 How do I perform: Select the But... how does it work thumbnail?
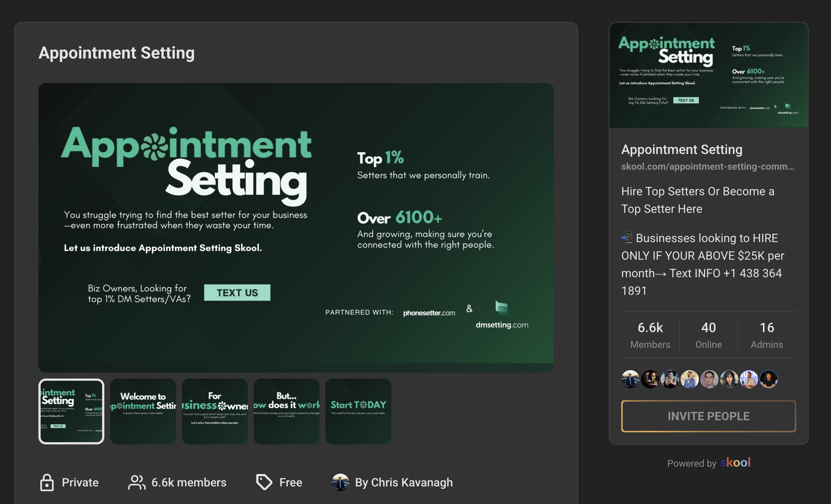[x=287, y=411]
